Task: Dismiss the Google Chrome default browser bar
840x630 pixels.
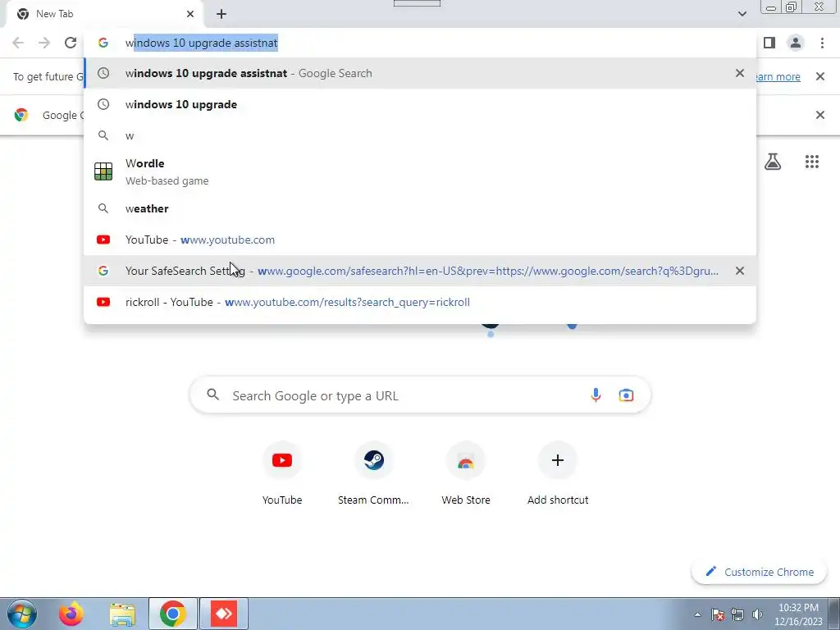Action: [x=819, y=115]
